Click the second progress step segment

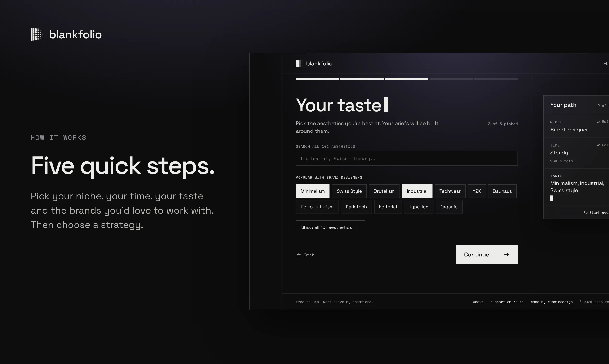[362, 79]
